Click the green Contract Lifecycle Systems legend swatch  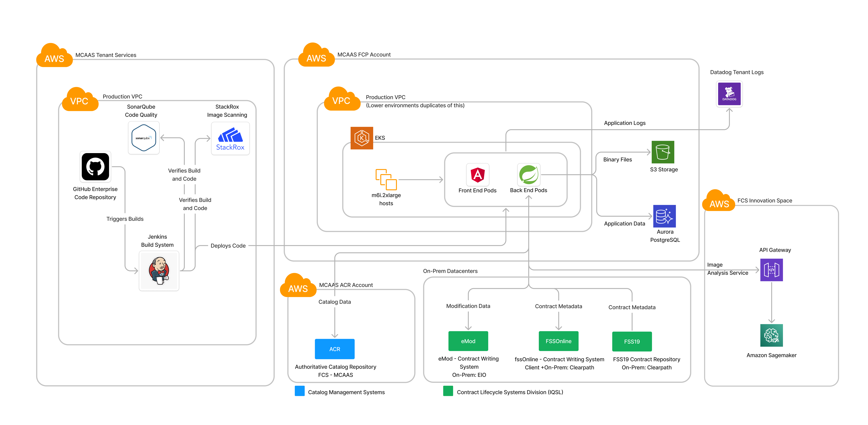[x=448, y=391]
